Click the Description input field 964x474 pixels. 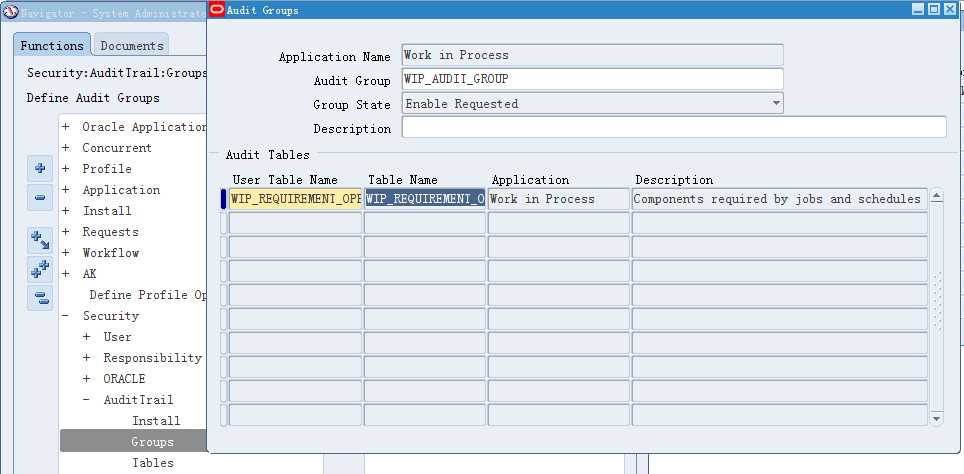(x=674, y=127)
